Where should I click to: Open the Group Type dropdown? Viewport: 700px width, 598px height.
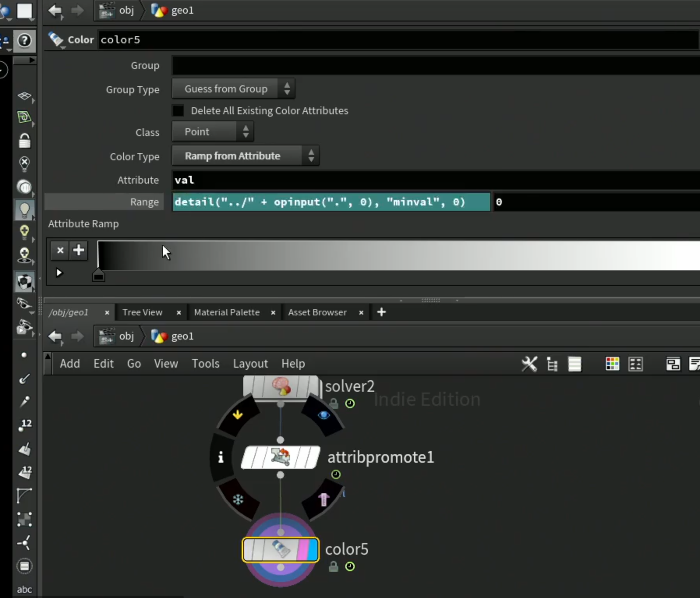(x=233, y=89)
